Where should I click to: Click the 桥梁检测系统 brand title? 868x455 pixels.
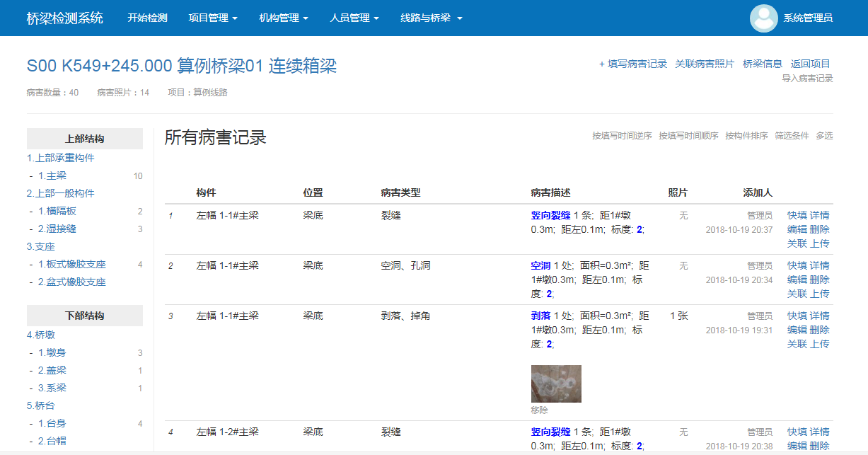(x=64, y=18)
